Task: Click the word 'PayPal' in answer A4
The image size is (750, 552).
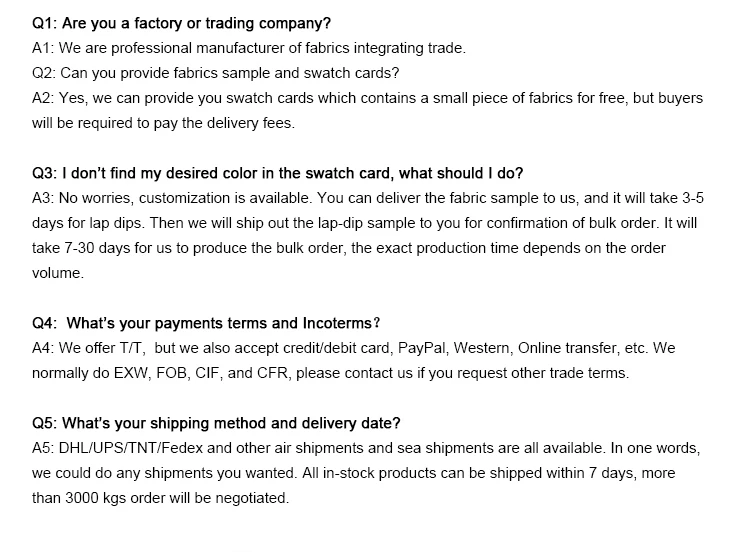Action: 422,348
